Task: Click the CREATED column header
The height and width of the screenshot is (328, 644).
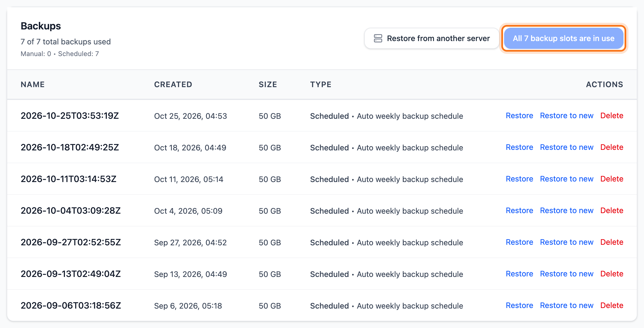Action: tap(173, 84)
